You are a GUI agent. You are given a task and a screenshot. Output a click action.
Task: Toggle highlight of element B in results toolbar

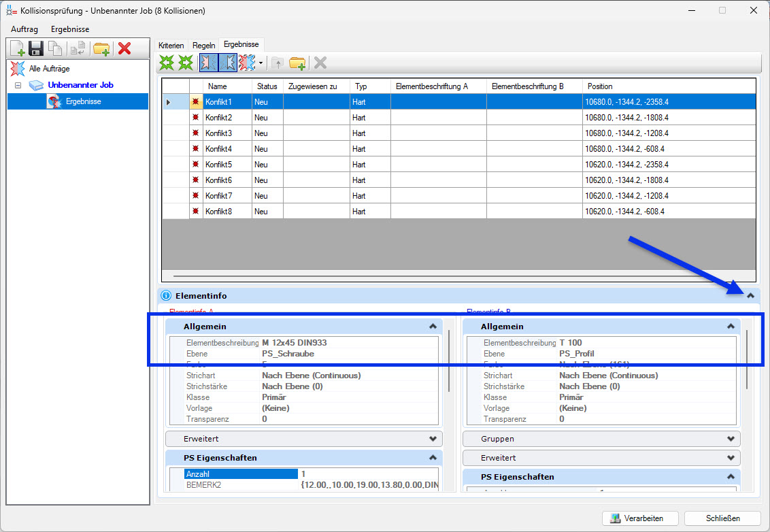[228, 63]
